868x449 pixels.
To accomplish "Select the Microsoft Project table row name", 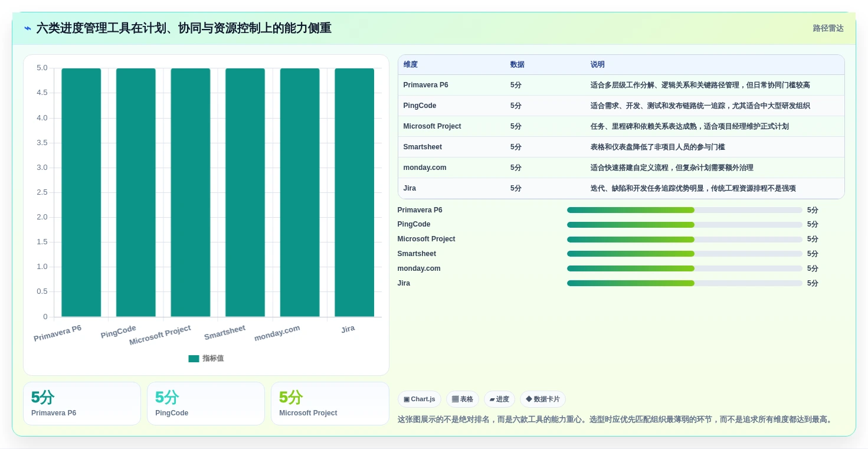I will (x=432, y=126).
